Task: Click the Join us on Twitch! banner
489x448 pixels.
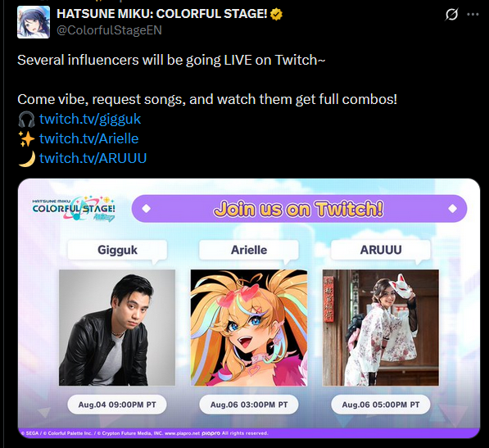Action: click(299, 209)
